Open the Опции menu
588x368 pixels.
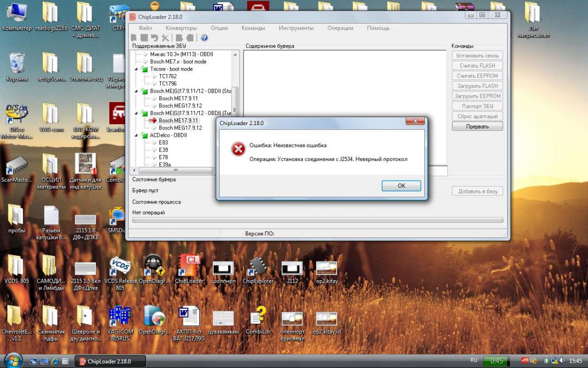point(220,28)
